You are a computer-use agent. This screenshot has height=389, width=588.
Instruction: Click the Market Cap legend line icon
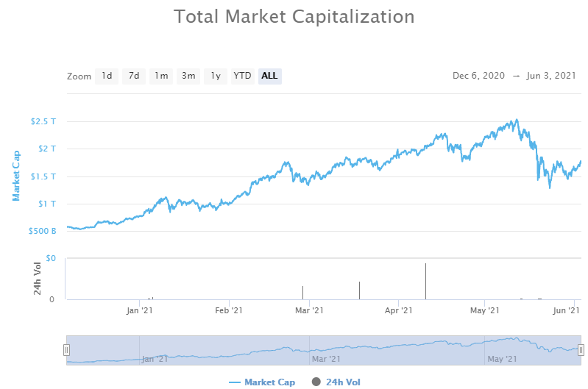click(235, 382)
